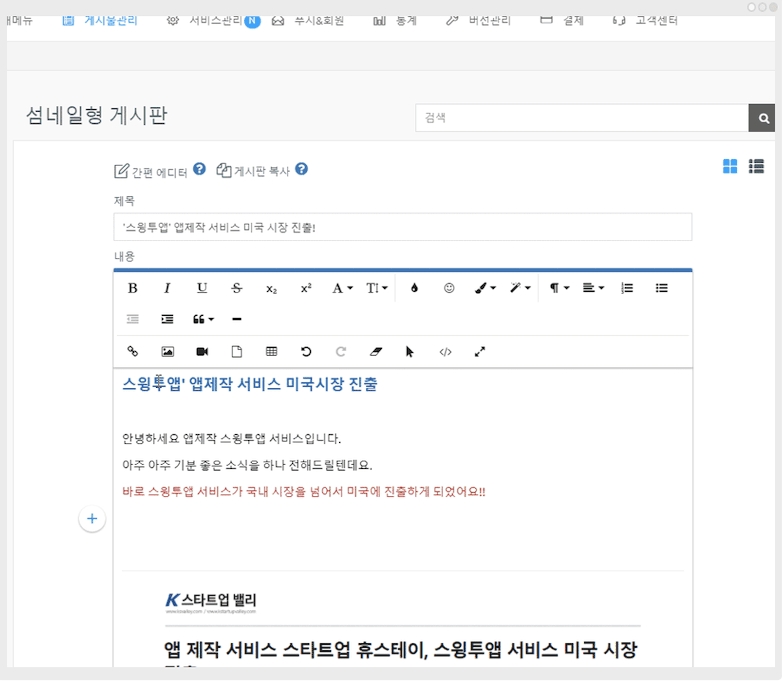Viewport: 783px width, 682px height.
Task: Click the line '안녕하세요 앱제작 스윙투앱 서비스입니다.'
Action: click(x=232, y=439)
